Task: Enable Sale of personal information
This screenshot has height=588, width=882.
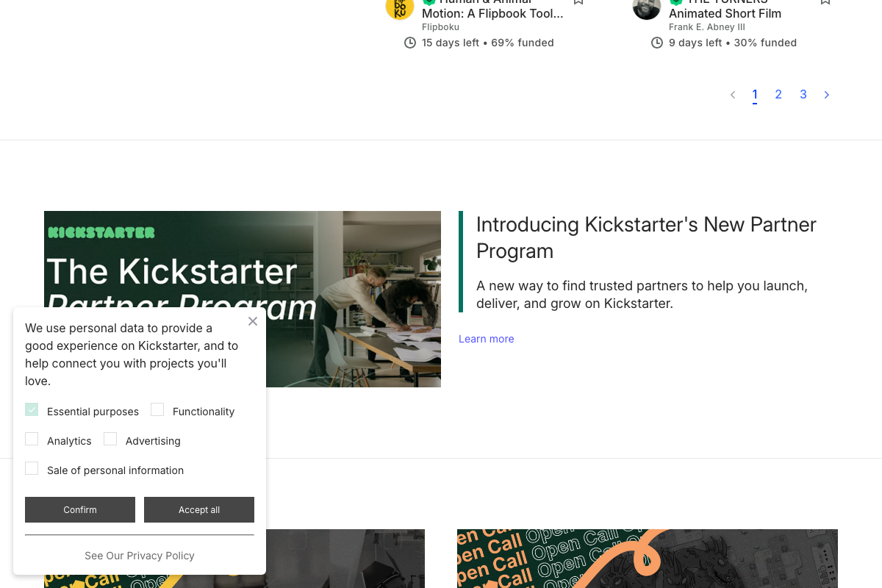Action: coord(32,467)
